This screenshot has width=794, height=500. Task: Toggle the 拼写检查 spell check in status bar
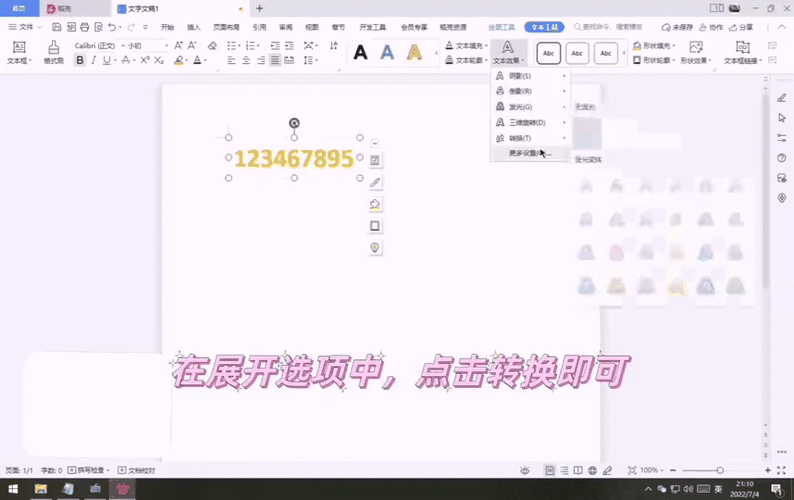[88, 470]
